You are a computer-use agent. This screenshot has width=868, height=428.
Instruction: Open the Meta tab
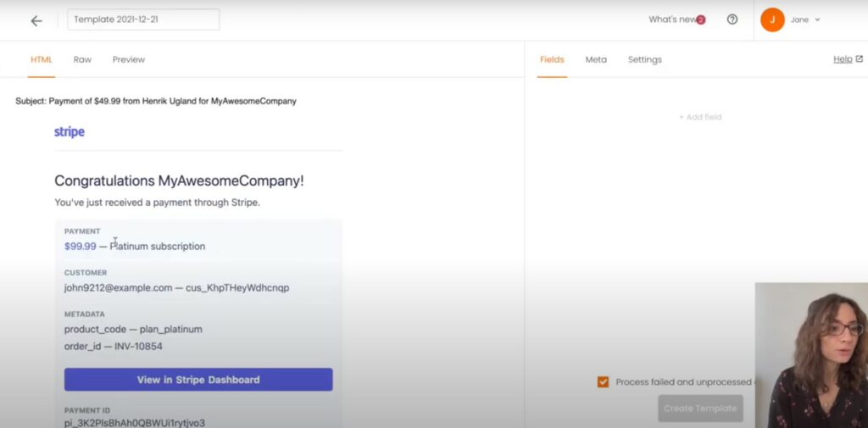(596, 59)
